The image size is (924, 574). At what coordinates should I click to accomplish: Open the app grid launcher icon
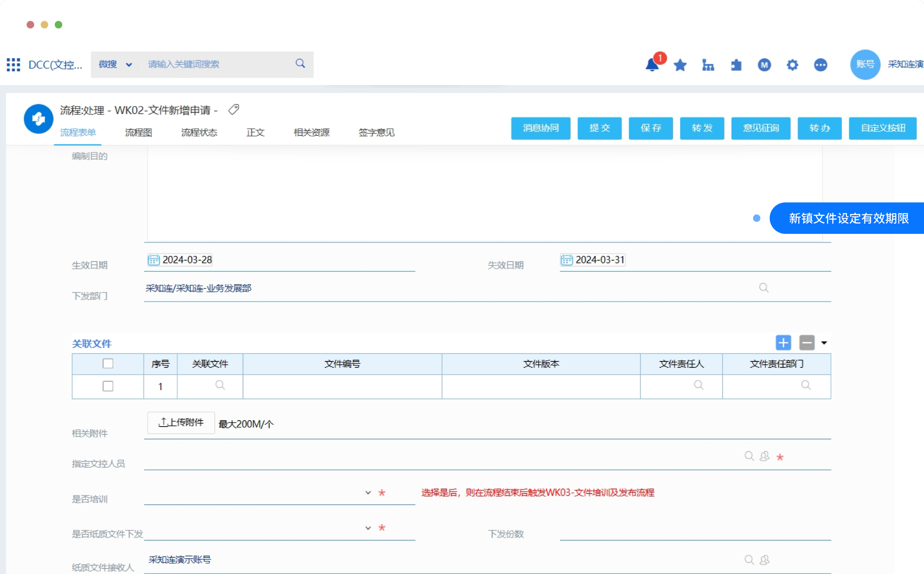point(13,65)
